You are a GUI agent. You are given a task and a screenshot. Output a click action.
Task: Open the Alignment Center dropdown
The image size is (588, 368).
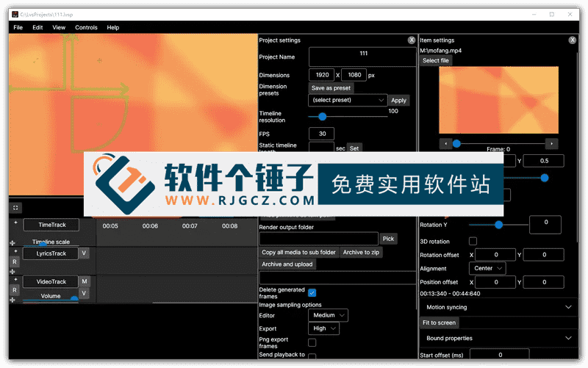(487, 268)
